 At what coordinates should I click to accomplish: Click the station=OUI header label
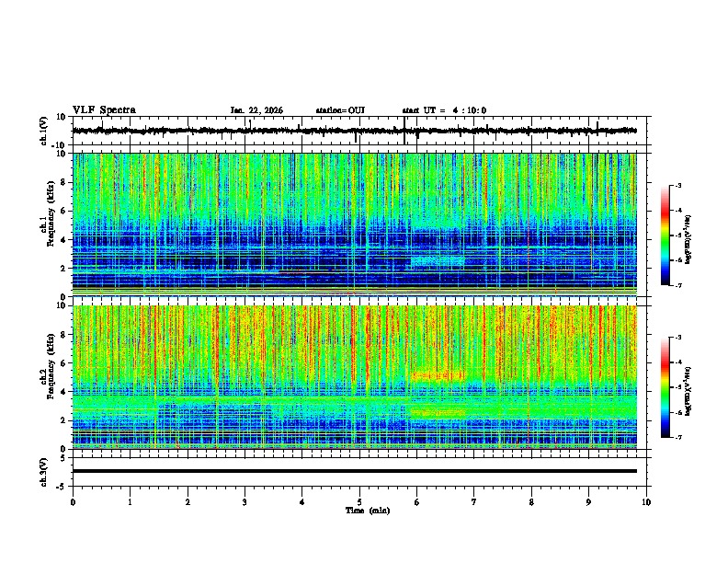point(340,110)
